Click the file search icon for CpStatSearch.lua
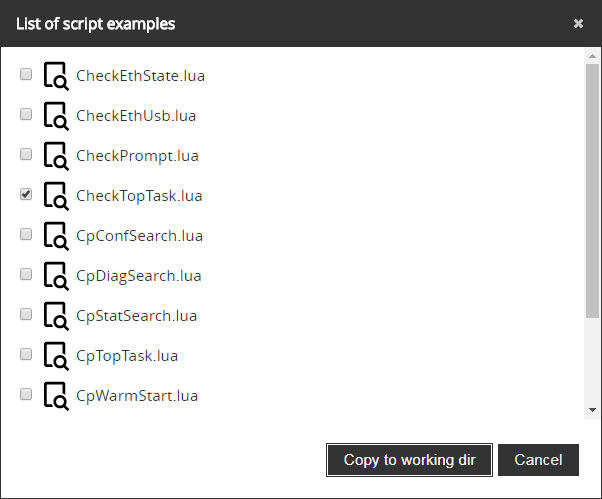The width and height of the screenshot is (602, 499). (56, 316)
